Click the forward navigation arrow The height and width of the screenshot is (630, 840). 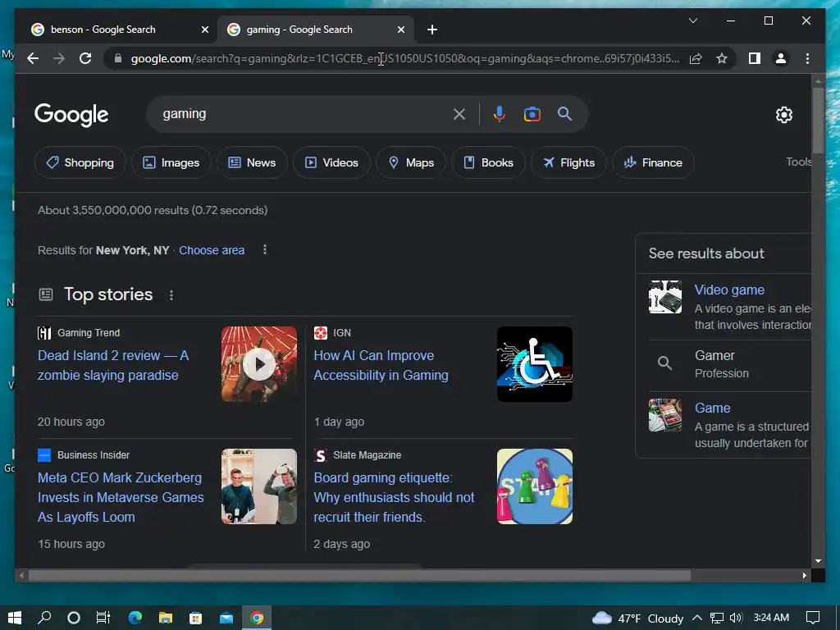click(x=59, y=58)
